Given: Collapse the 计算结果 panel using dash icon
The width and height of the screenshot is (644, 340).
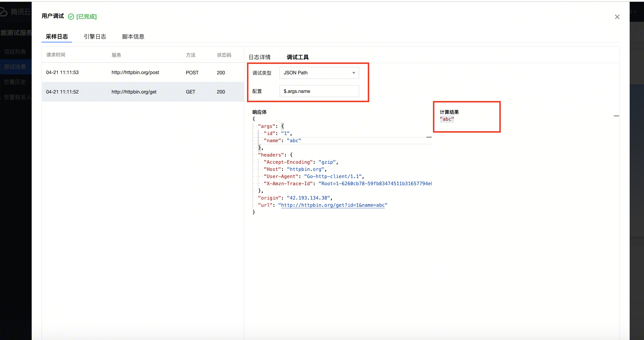Looking at the screenshot, I should tap(616, 116).
